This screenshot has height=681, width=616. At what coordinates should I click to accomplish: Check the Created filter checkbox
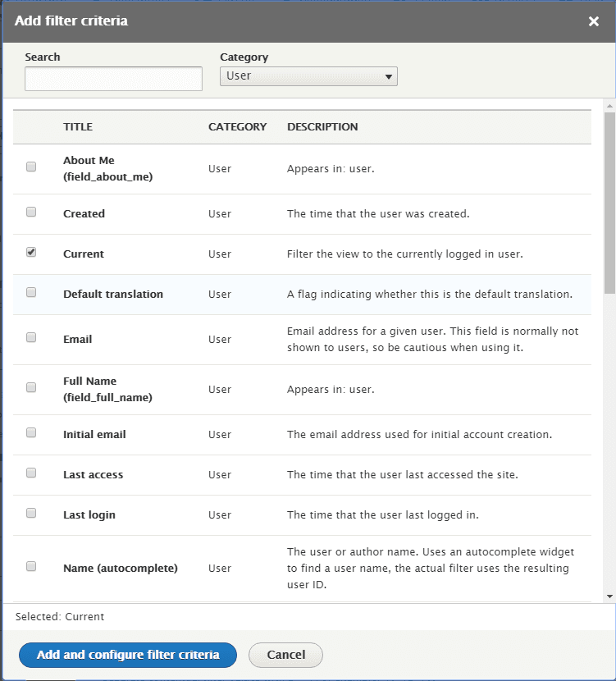pos(30,211)
